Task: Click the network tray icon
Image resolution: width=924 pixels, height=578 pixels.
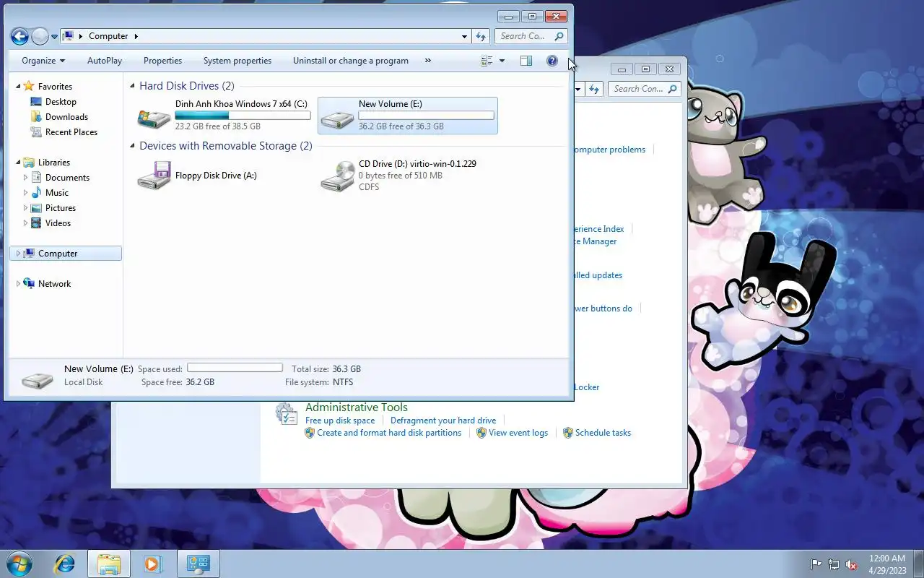Action: pyautogui.click(x=834, y=564)
